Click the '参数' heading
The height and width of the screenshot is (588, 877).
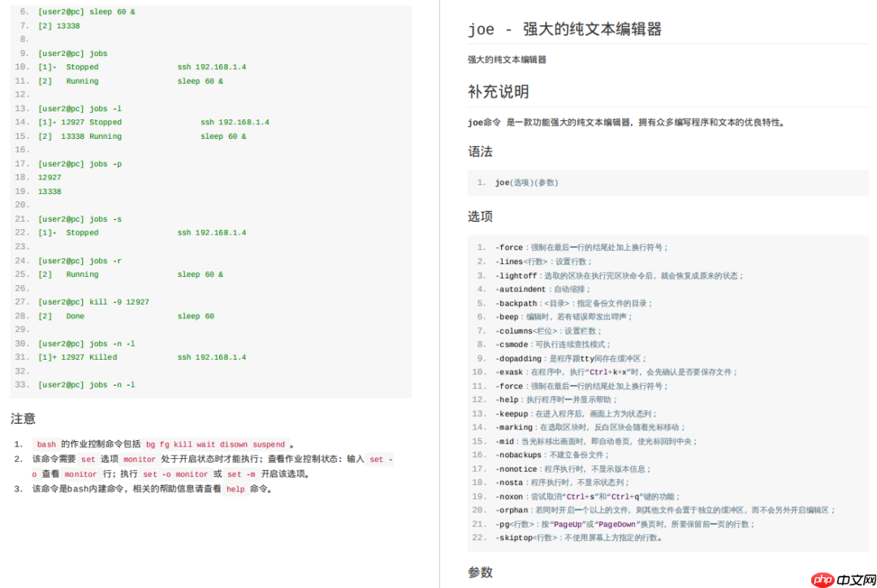click(x=480, y=573)
